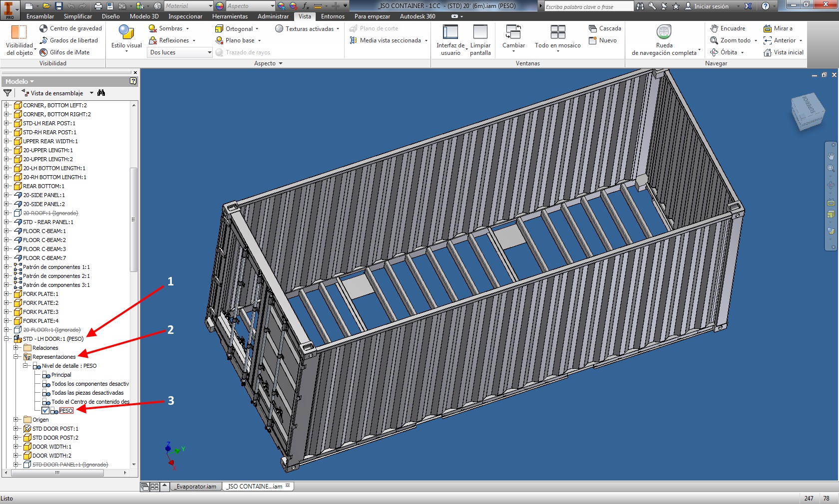Open the Modelo 3D ribbon tab
This screenshot has height=504, width=839.
tap(144, 16)
